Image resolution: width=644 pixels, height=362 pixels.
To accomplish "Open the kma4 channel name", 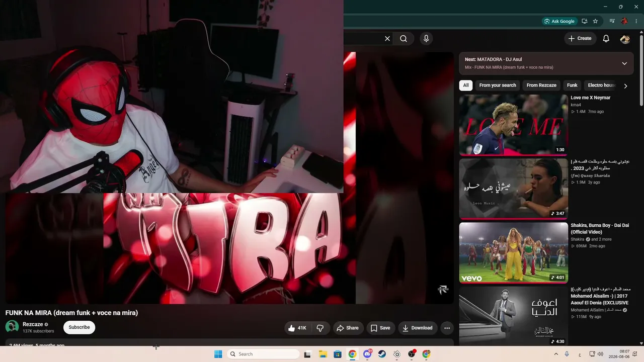I will [x=576, y=105].
